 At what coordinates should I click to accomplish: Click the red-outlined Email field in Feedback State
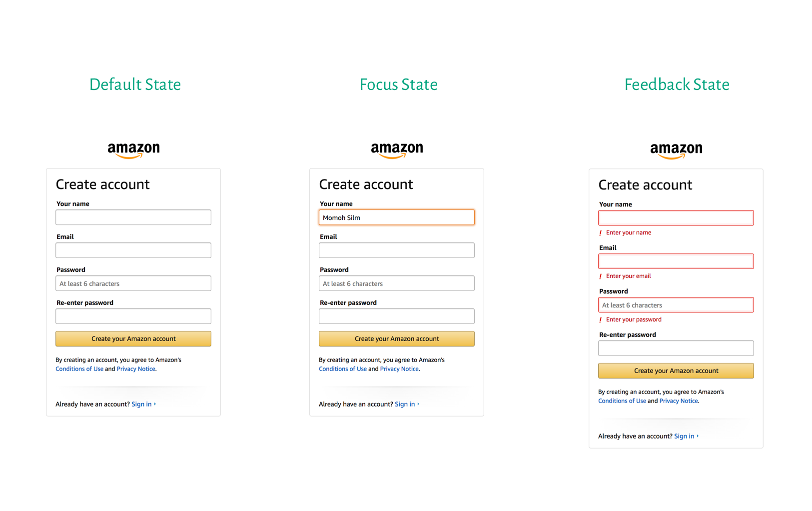[x=676, y=261]
